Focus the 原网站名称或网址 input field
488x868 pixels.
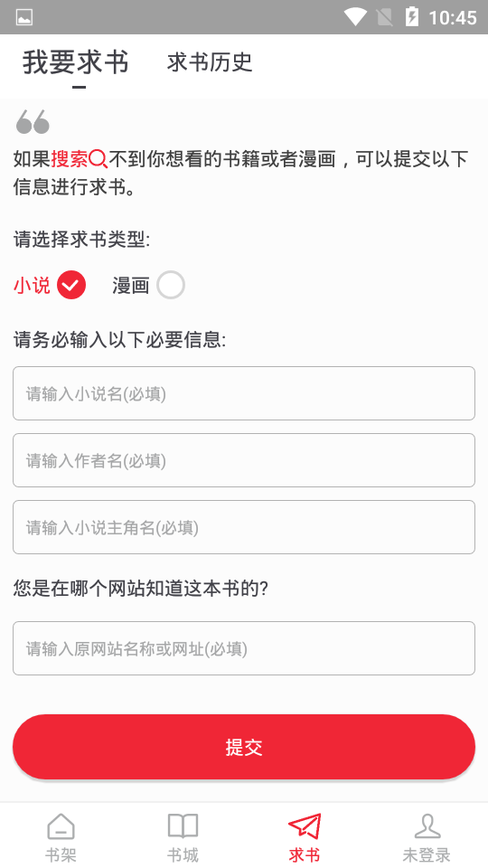coord(244,648)
